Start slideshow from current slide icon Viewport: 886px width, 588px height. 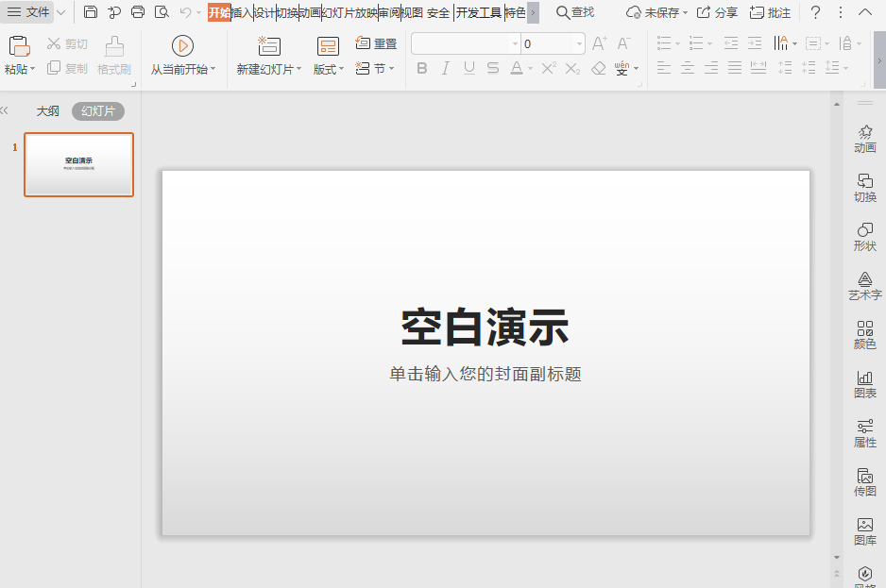pyautogui.click(x=182, y=46)
